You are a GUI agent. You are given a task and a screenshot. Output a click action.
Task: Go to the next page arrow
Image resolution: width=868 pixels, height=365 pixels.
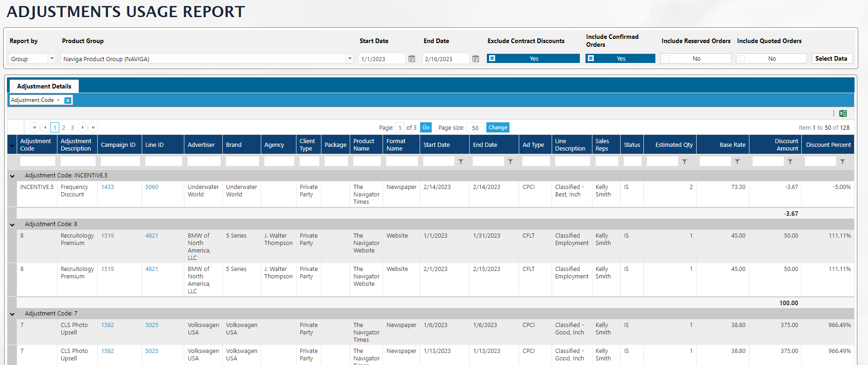82,127
